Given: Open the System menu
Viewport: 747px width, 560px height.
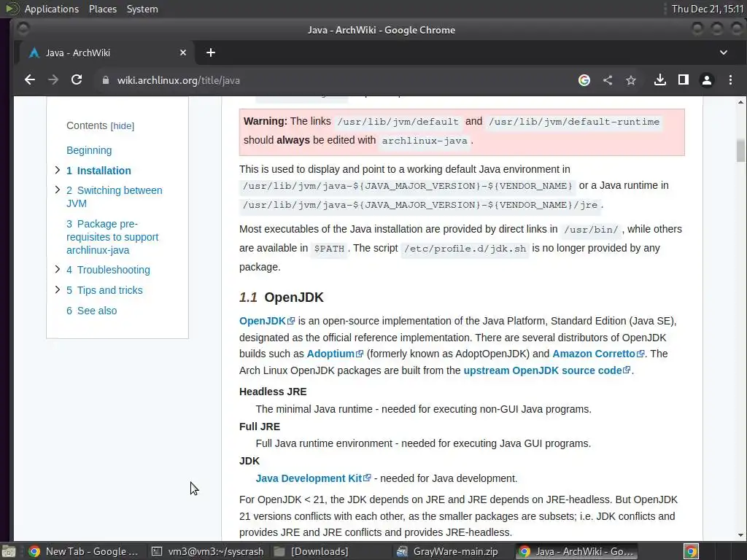Looking at the screenshot, I should [x=142, y=9].
